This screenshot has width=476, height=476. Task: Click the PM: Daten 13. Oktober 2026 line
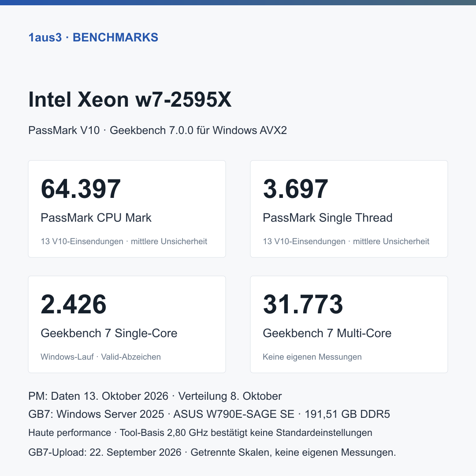[155, 396]
